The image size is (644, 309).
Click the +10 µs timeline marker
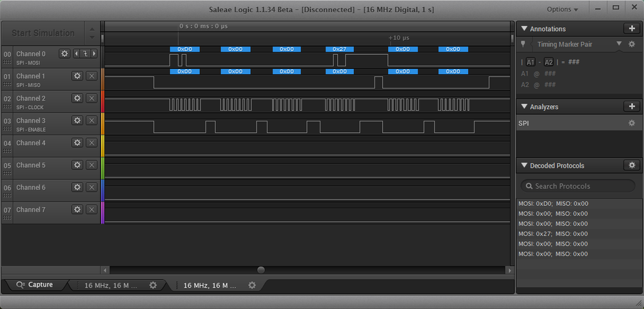[399, 38]
